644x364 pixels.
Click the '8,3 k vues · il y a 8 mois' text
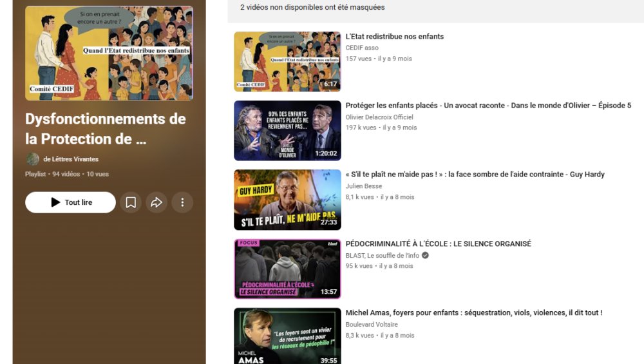tap(380, 336)
